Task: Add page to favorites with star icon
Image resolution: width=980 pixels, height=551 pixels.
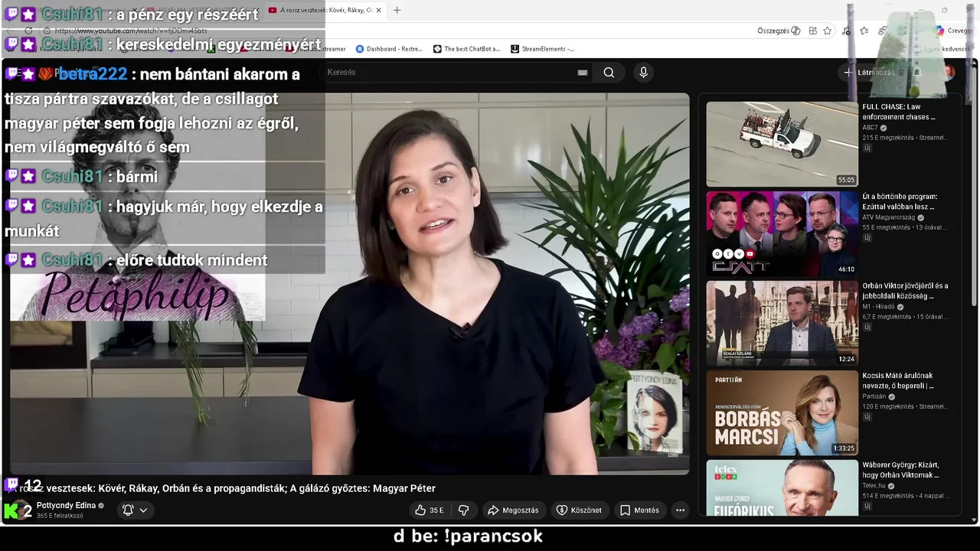Action: [x=828, y=31]
